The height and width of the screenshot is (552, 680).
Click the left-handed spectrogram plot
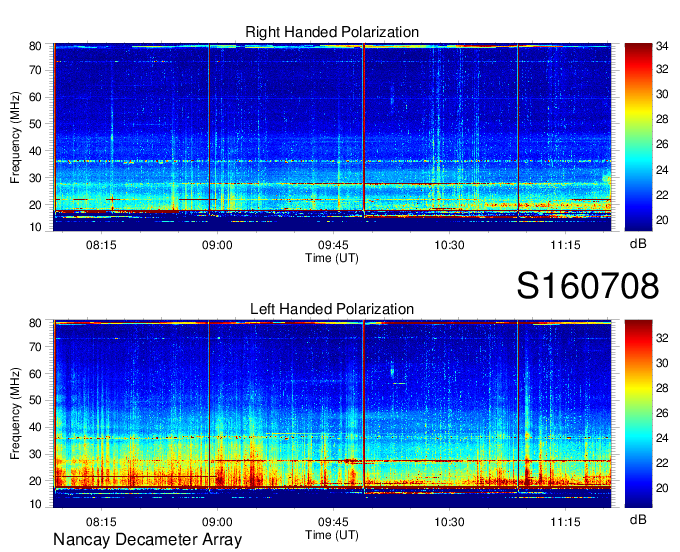pyautogui.click(x=332, y=414)
